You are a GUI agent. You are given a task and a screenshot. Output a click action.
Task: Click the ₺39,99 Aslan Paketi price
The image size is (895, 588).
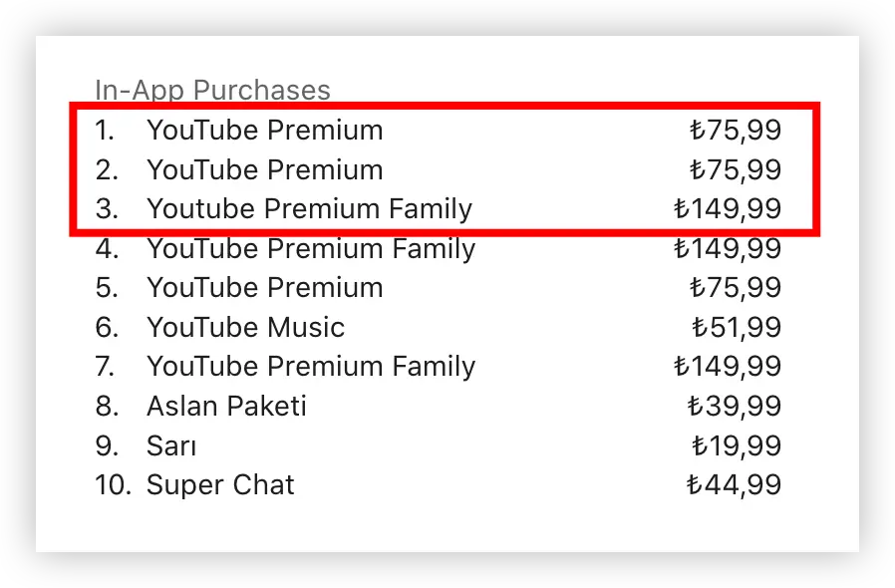pyautogui.click(x=734, y=406)
